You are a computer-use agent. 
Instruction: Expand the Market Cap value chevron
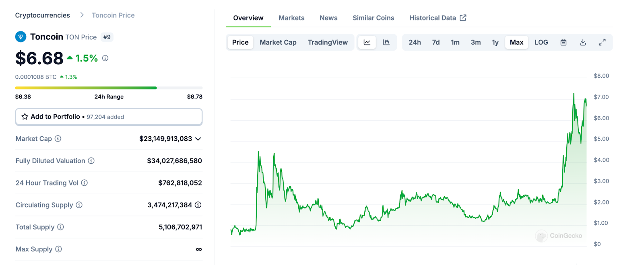click(x=198, y=139)
